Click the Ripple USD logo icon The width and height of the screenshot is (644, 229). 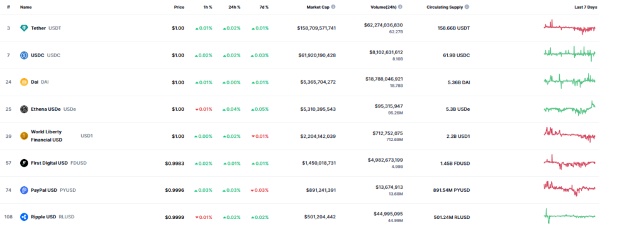[x=25, y=216]
